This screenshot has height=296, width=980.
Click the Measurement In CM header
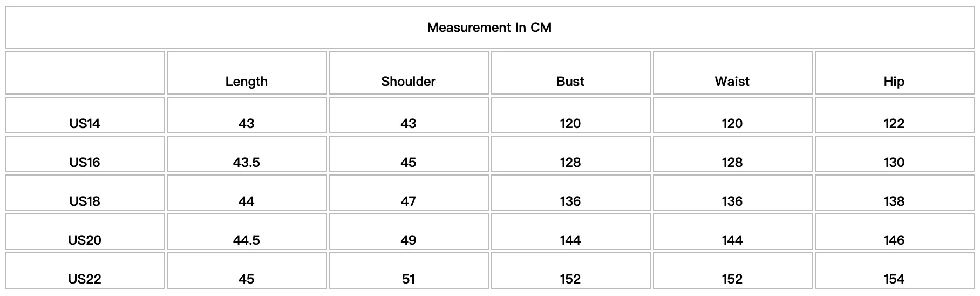[489, 28]
